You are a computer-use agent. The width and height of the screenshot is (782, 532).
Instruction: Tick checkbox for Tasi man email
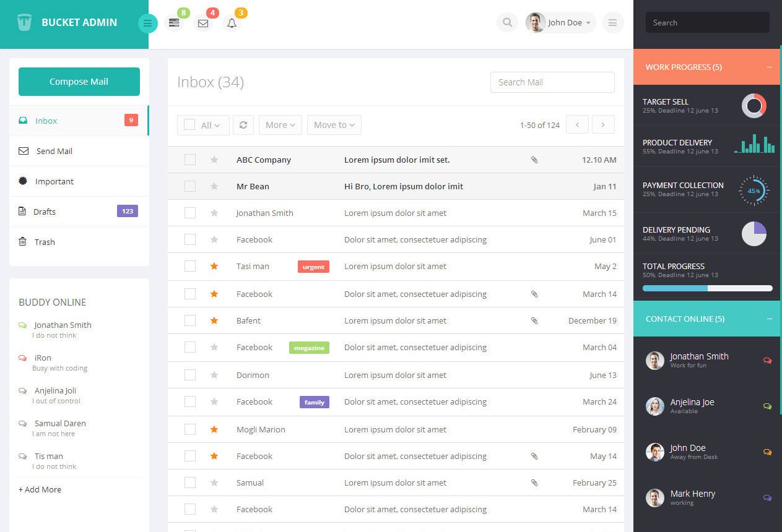(x=190, y=266)
